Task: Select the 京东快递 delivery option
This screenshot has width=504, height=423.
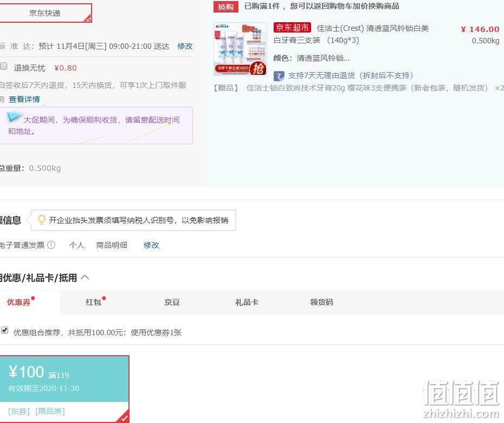Action: pyautogui.click(x=46, y=13)
